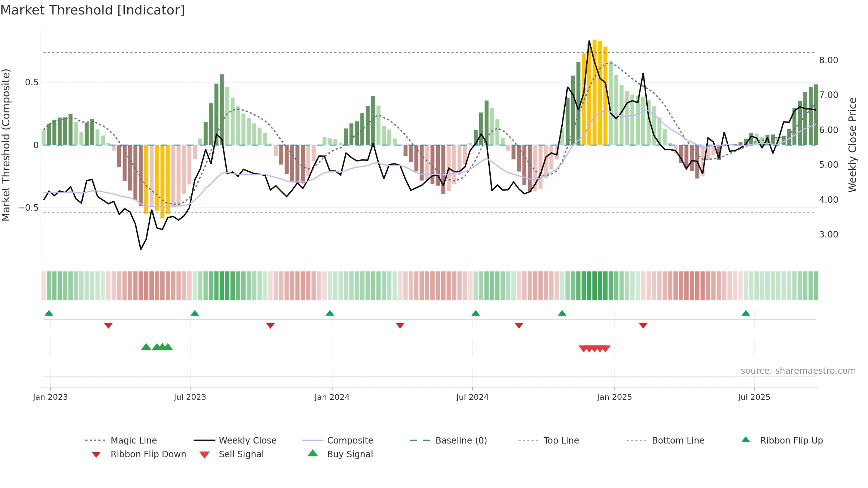Screen dimensions: 868x488
Task: Click the ribbon flip up marker at January 2023
Action: point(49,313)
